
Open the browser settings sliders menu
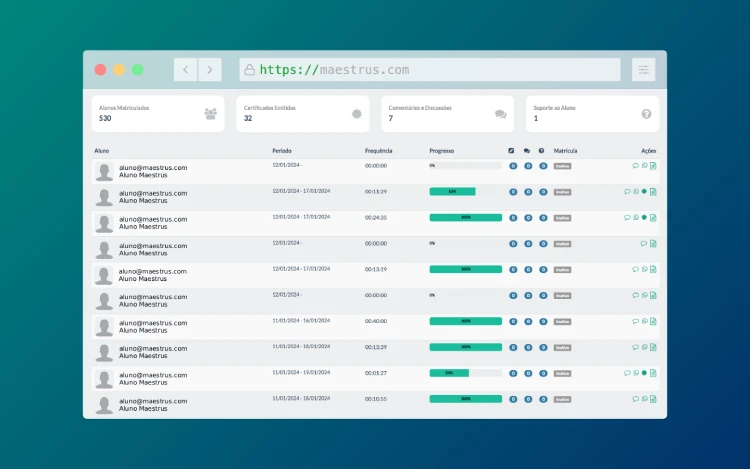(x=644, y=70)
